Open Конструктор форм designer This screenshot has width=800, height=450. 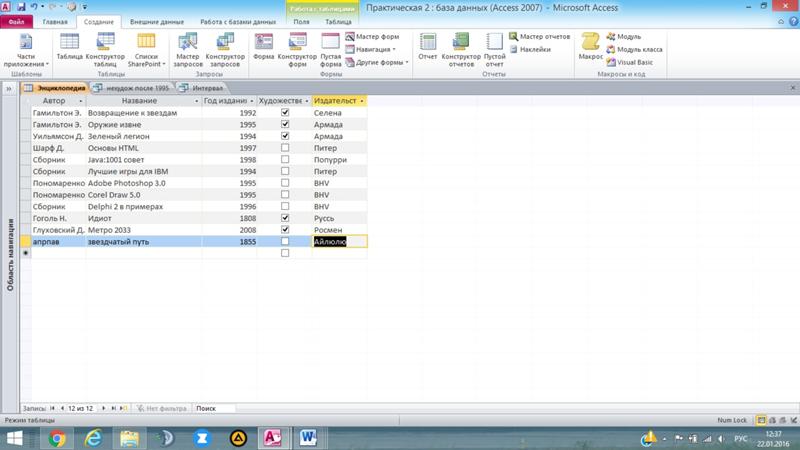click(x=297, y=49)
